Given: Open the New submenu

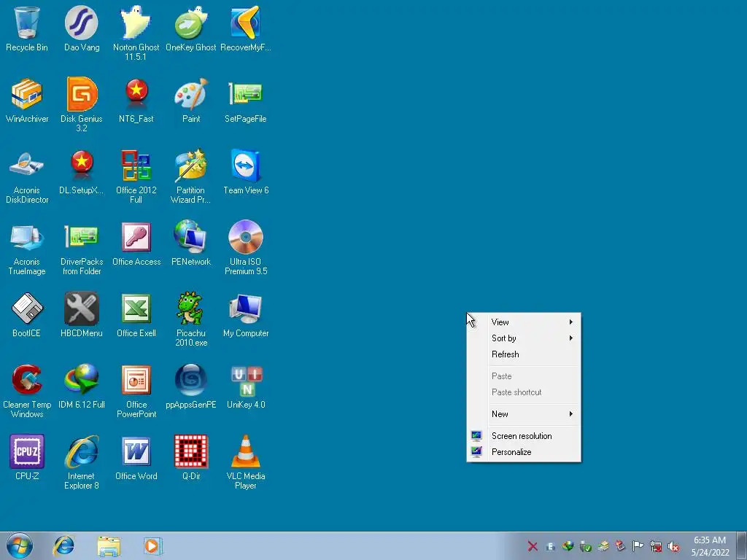Looking at the screenshot, I should tap(524, 414).
